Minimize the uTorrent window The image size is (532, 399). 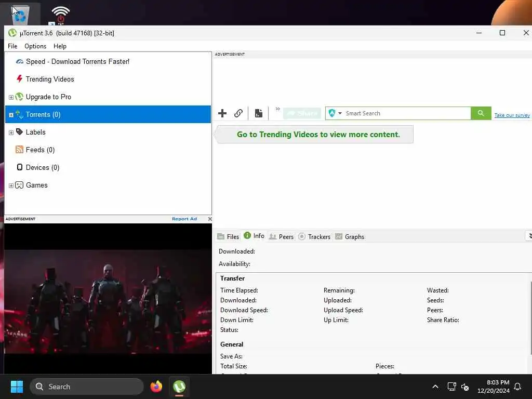(478, 33)
